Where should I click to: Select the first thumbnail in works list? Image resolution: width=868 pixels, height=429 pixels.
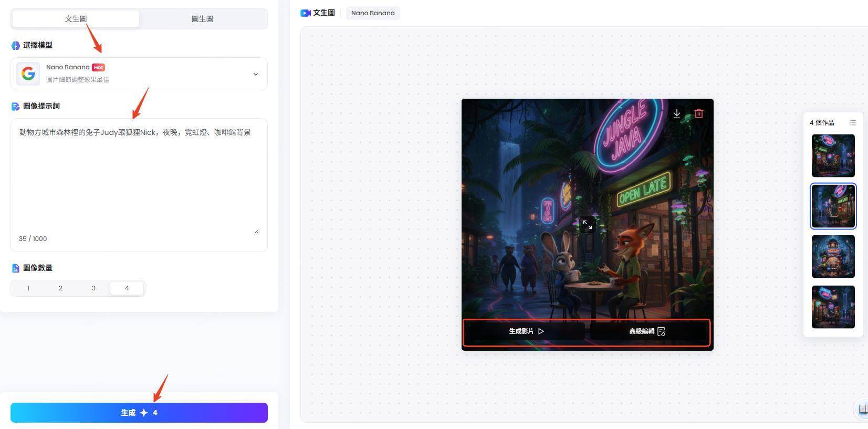coord(833,156)
